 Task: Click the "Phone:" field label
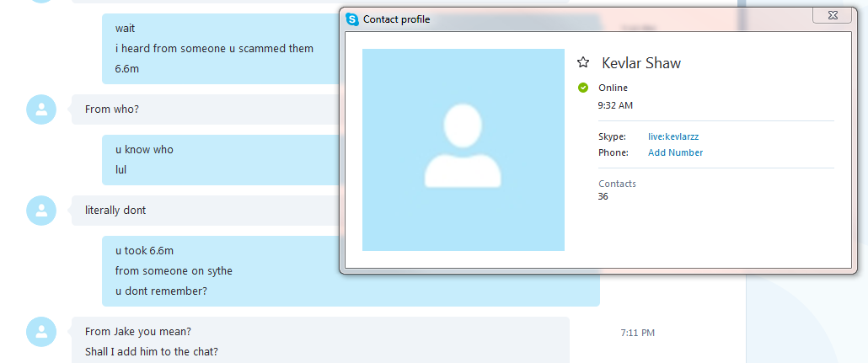(613, 152)
